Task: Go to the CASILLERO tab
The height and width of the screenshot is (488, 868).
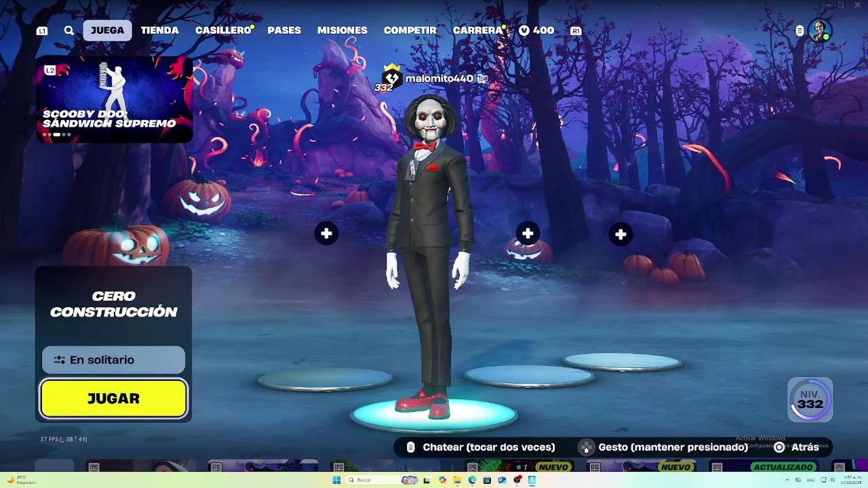Action: 224,30
